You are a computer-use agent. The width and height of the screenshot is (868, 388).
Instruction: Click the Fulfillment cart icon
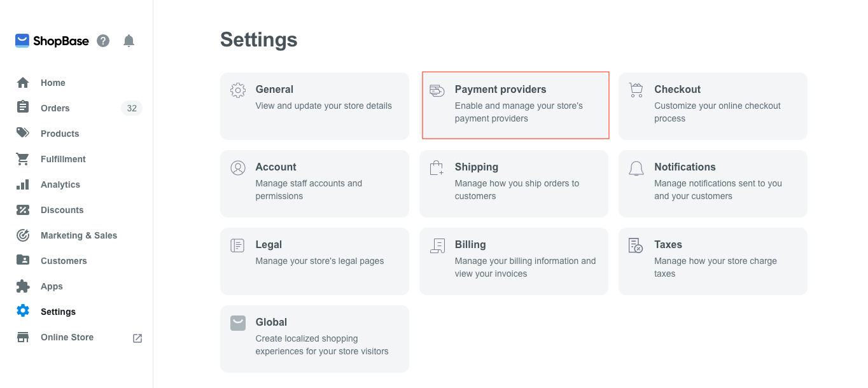point(23,159)
